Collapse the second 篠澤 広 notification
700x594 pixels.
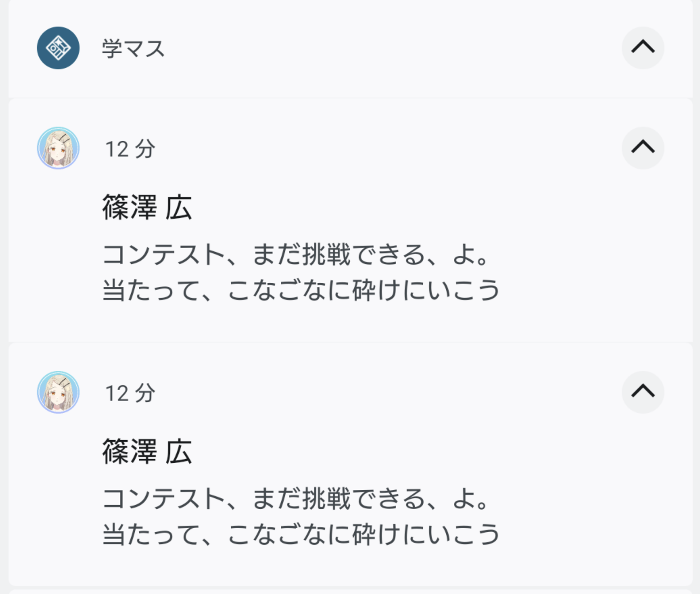(x=643, y=391)
